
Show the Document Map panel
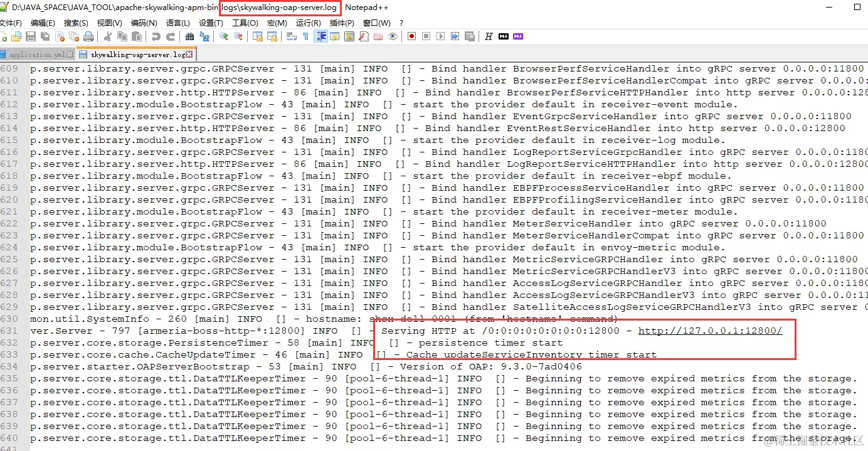tap(349, 36)
